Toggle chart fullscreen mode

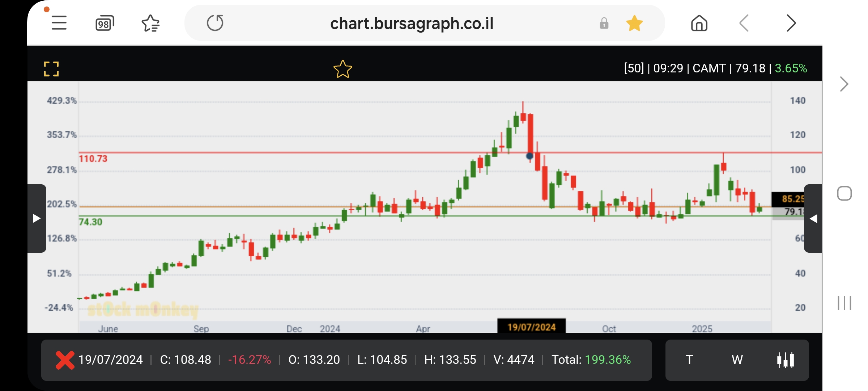pos(51,69)
